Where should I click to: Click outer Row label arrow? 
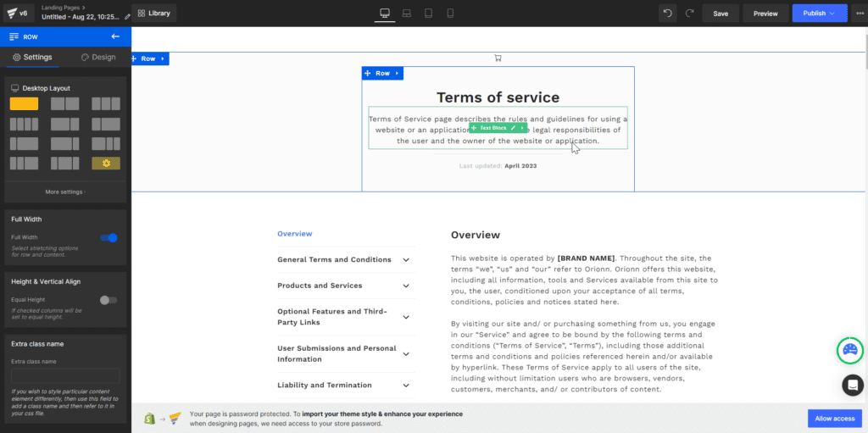[163, 58]
